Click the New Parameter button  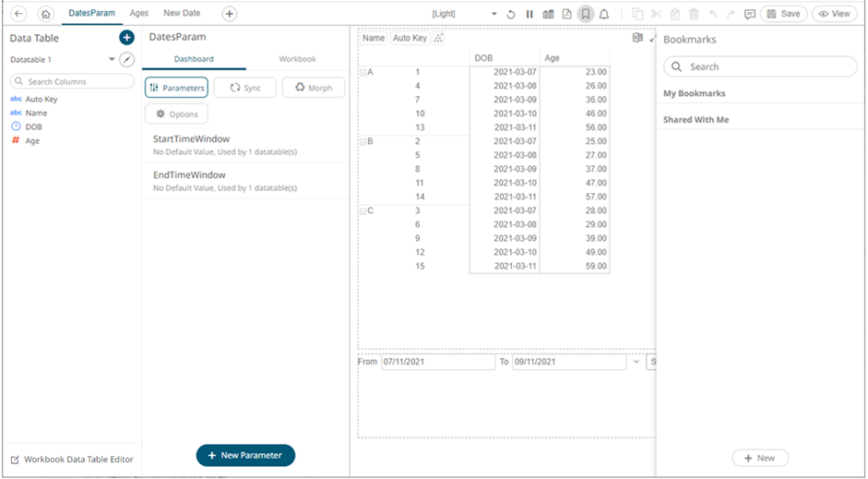click(245, 455)
